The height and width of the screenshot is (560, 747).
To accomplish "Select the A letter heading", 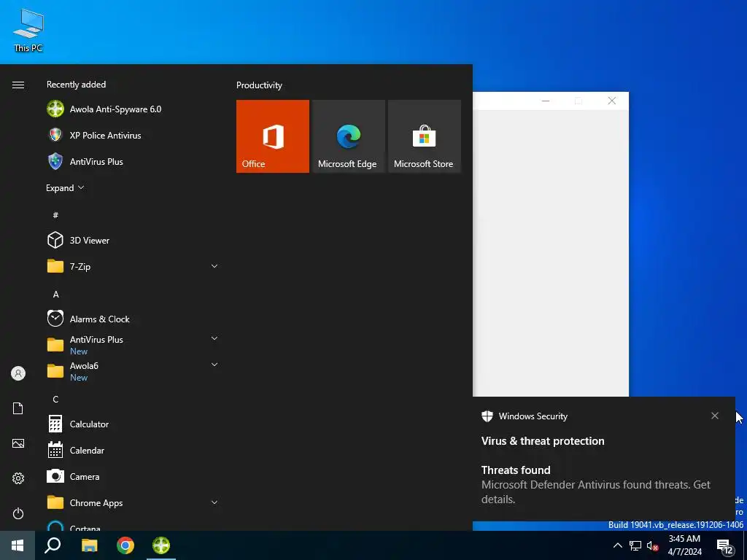I will [x=55, y=295].
